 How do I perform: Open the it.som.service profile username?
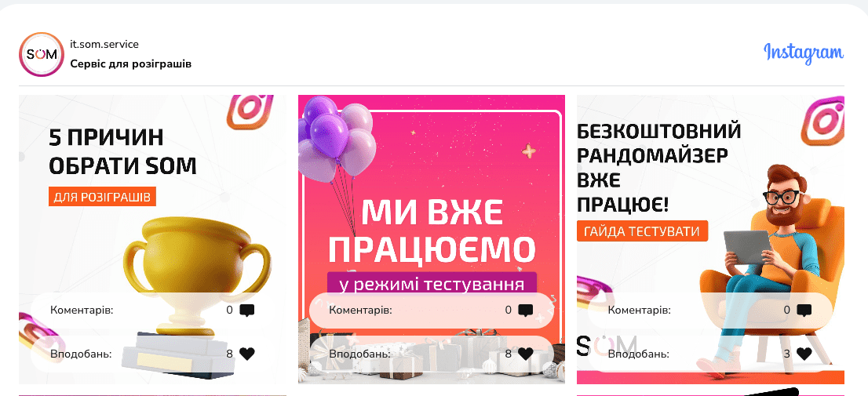pos(104,44)
